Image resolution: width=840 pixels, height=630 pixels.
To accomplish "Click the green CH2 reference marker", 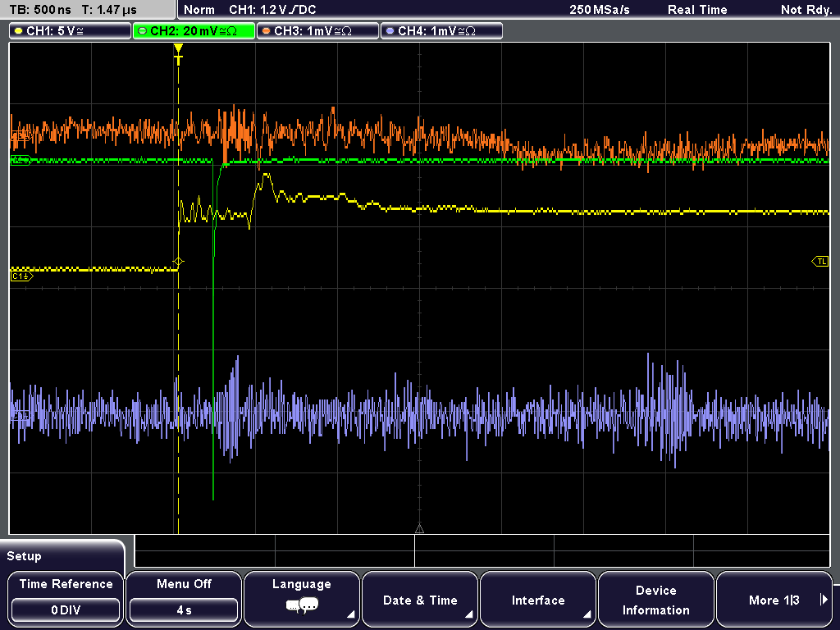I will [x=21, y=160].
